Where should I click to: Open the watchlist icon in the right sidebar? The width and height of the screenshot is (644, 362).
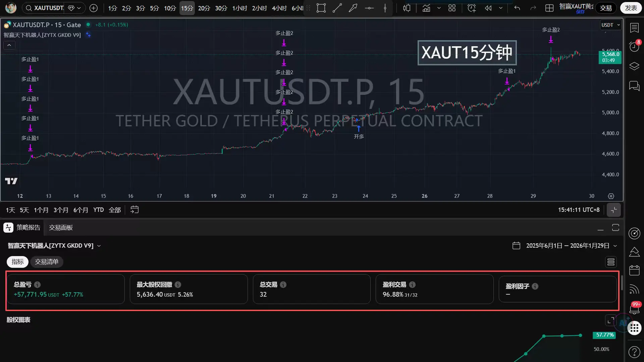tap(634, 28)
